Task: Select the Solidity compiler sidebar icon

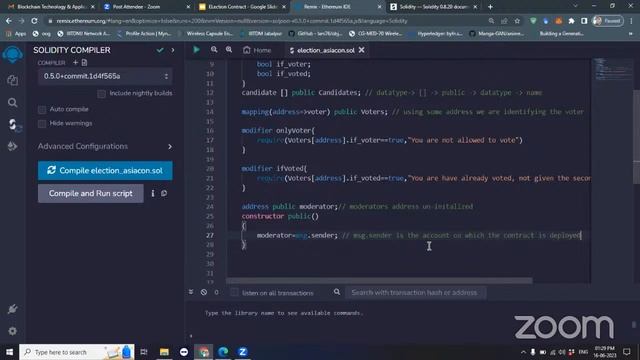Action: click(13, 124)
